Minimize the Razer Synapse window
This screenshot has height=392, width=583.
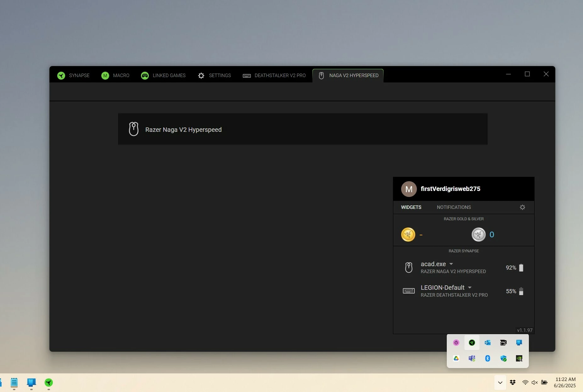pos(508,74)
